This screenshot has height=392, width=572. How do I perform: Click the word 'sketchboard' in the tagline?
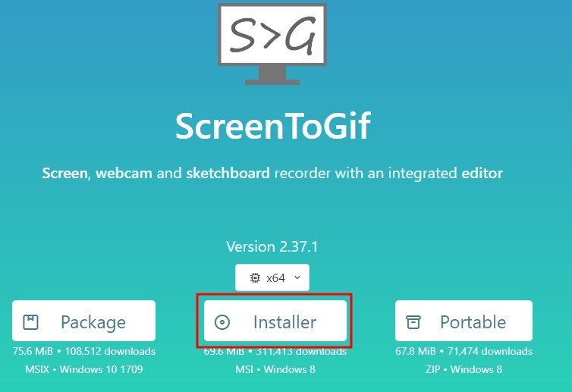click(228, 173)
